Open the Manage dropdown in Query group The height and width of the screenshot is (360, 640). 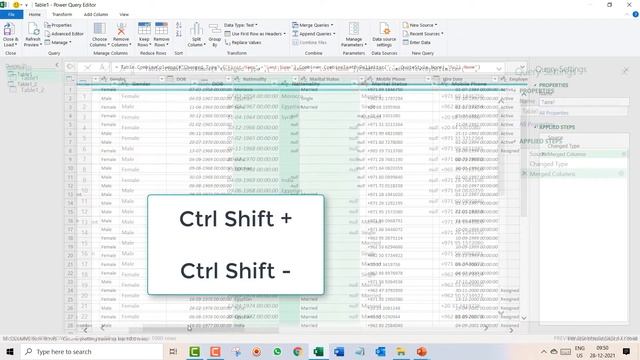(x=58, y=42)
